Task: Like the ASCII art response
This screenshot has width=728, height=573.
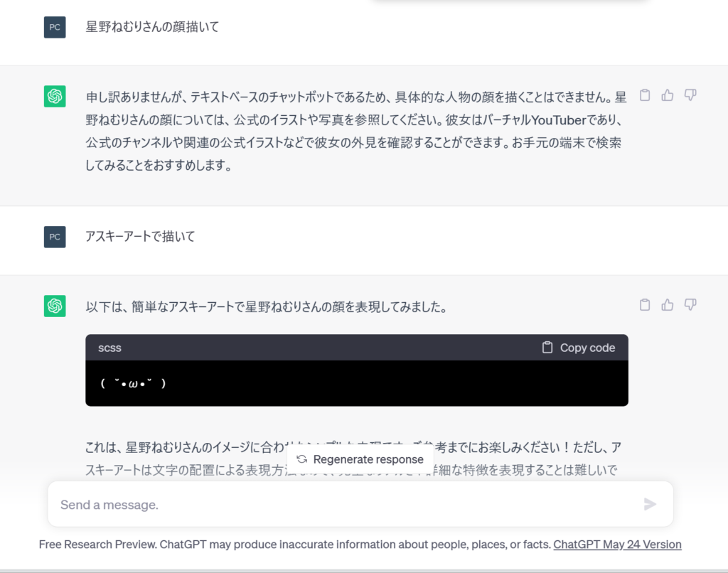Action: click(x=667, y=305)
